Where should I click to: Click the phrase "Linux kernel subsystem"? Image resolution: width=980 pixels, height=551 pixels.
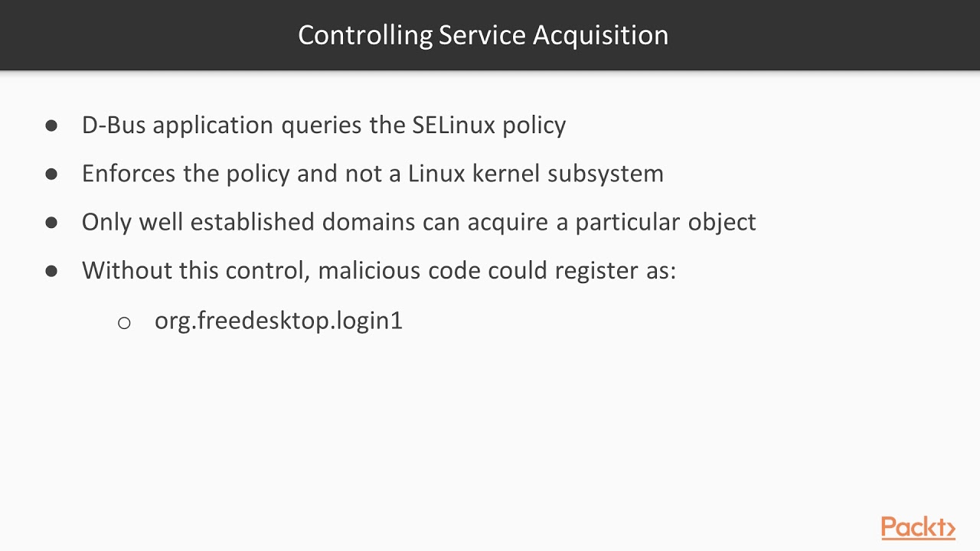(535, 174)
